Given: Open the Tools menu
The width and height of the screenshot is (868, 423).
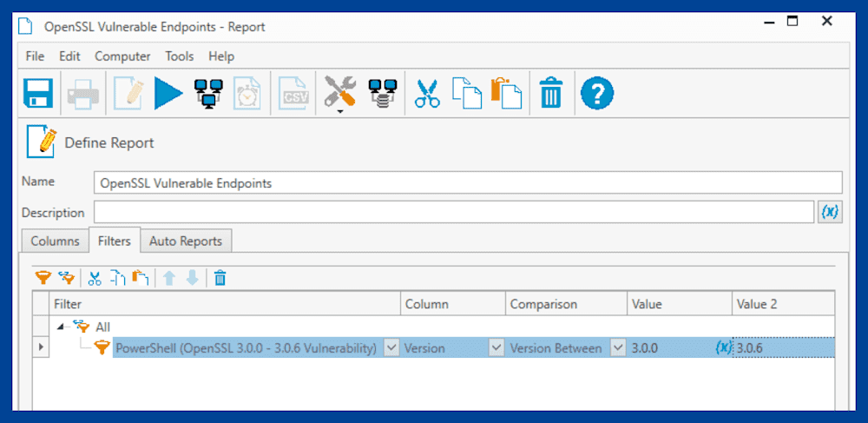Looking at the screenshot, I should pos(180,56).
